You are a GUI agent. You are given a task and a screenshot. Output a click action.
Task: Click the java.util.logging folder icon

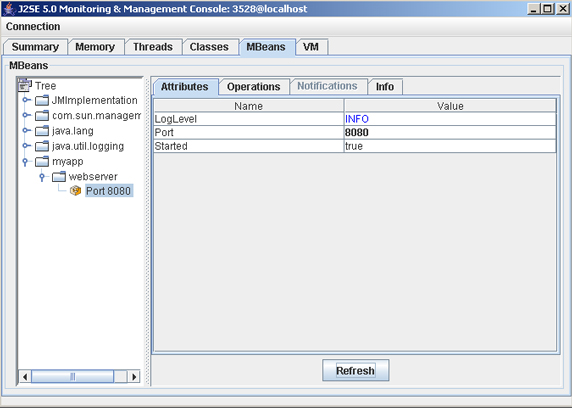(42, 146)
